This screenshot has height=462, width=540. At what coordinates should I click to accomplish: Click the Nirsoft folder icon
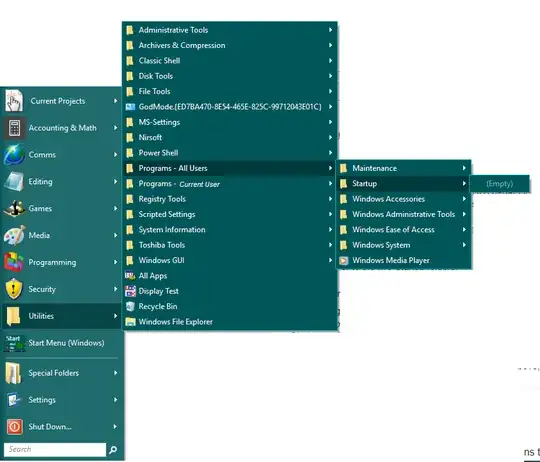point(130,138)
